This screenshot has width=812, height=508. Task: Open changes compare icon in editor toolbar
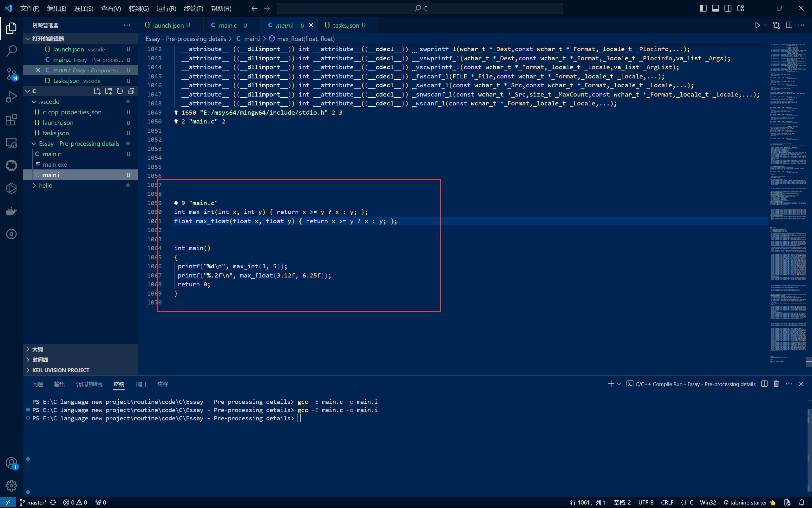coord(776,25)
